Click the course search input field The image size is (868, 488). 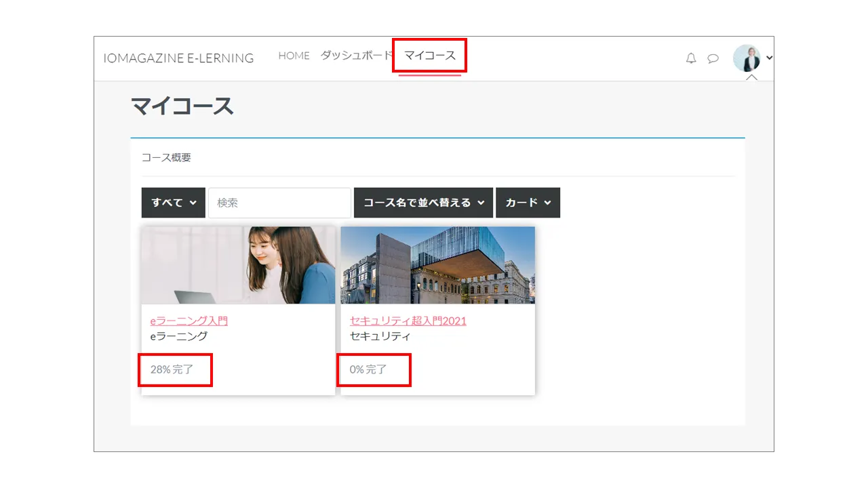[x=279, y=202]
